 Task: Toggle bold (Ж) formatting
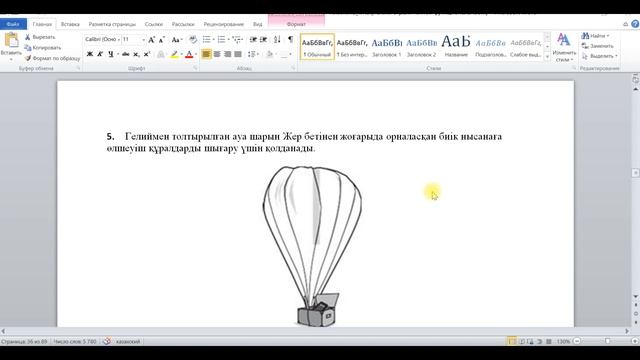coord(90,54)
